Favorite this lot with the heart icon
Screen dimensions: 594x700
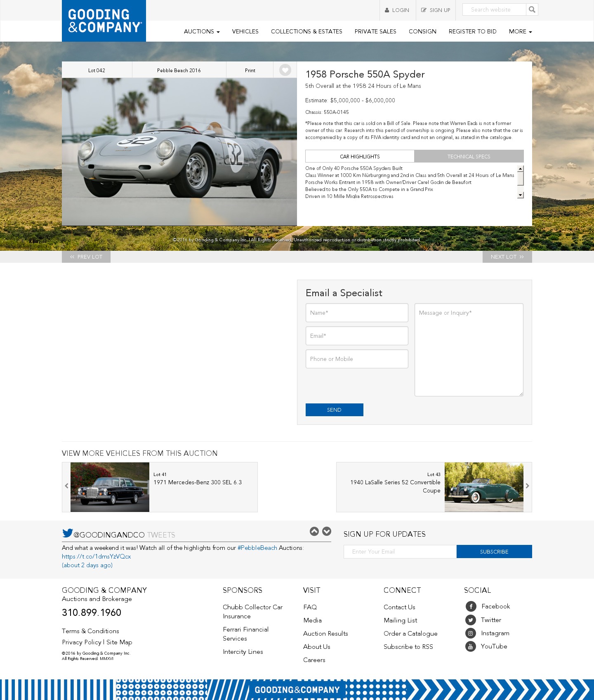tap(285, 70)
